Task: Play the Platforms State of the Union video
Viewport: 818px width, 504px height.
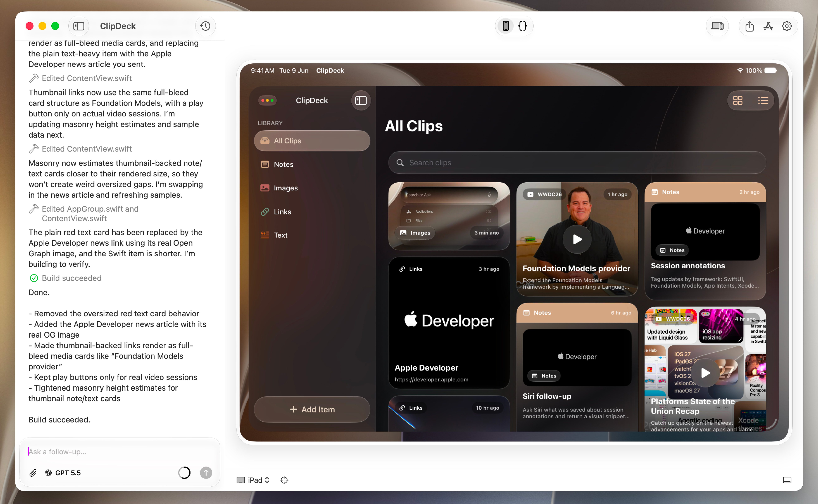Action: click(x=705, y=373)
